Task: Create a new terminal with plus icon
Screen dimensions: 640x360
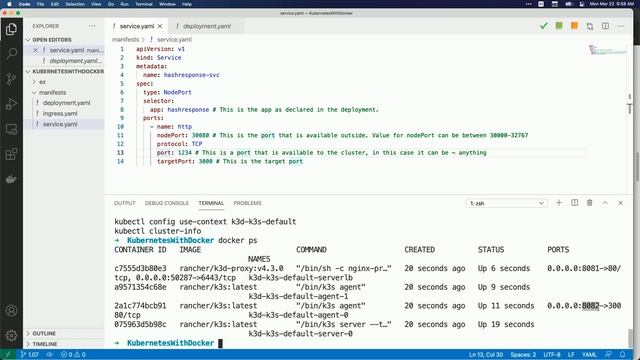Action: pyautogui.click(x=559, y=203)
